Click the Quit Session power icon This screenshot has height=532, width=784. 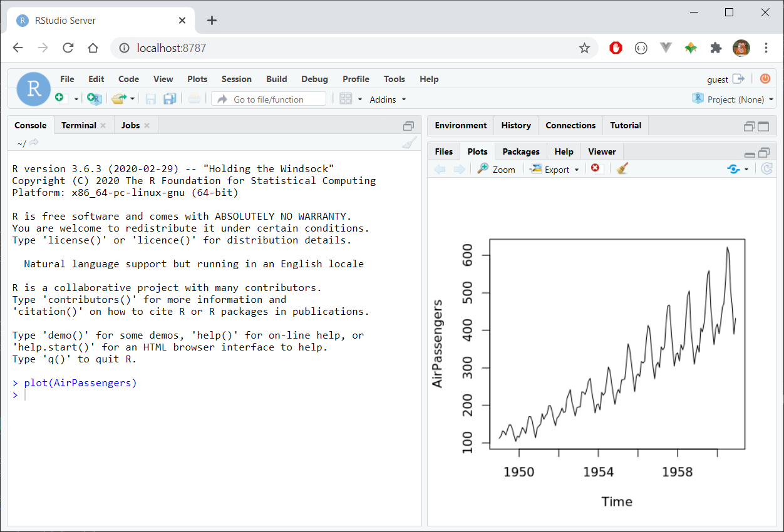(x=765, y=79)
